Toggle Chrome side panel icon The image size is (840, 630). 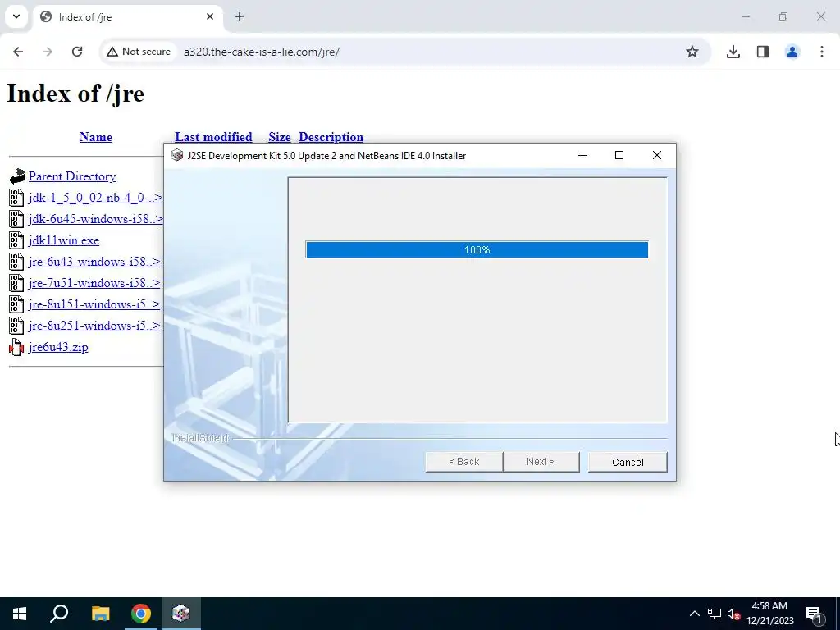(x=763, y=52)
